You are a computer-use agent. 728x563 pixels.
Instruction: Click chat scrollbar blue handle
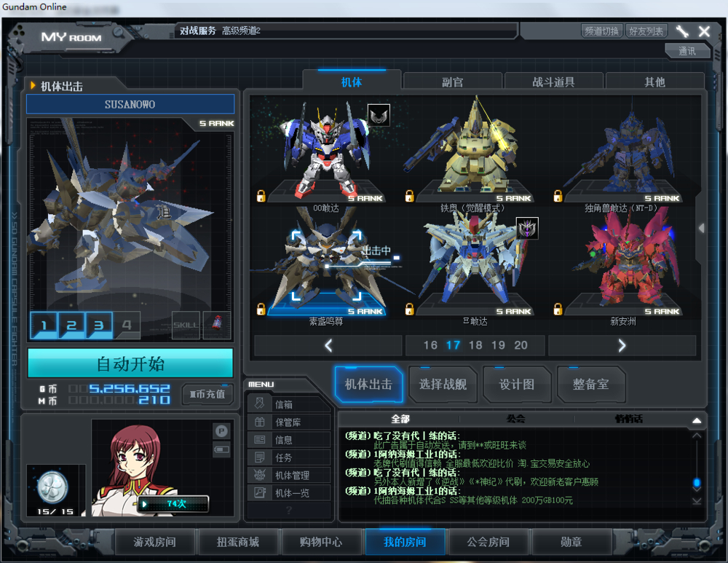[697, 482]
